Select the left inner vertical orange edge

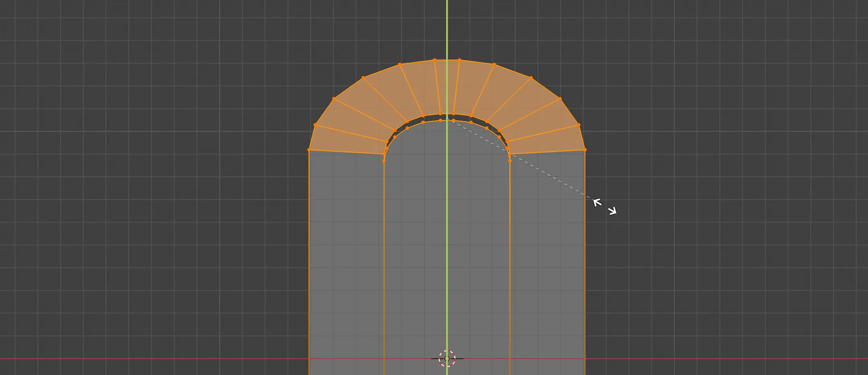(x=384, y=268)
